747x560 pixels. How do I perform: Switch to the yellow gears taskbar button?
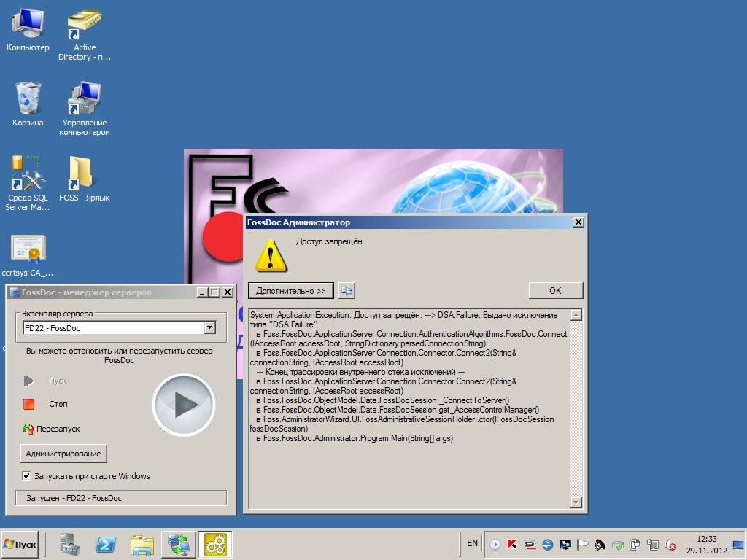click(215, 544)
